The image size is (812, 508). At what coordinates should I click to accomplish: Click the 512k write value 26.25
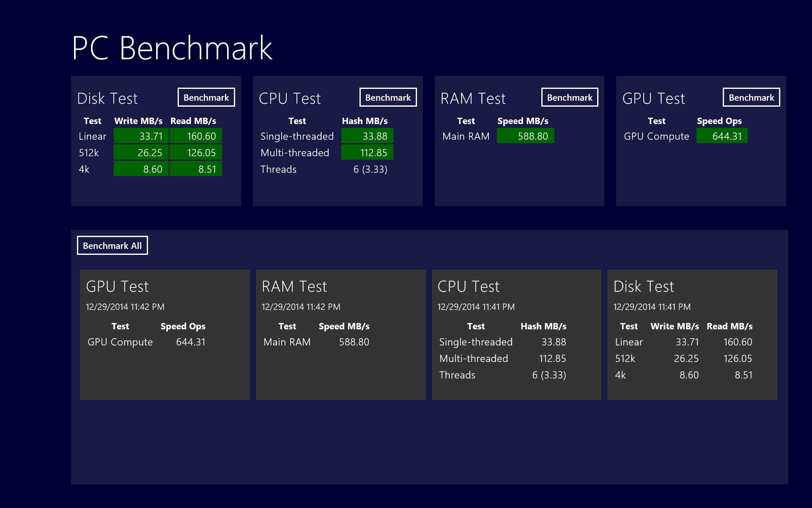click(141, 152)
